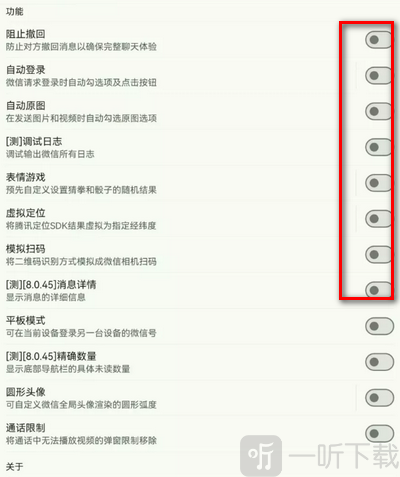Toggle 自动原图 switch on
The height and width of the screenshot is (477, 400).
pyautogui.click(x=379, y=111)
